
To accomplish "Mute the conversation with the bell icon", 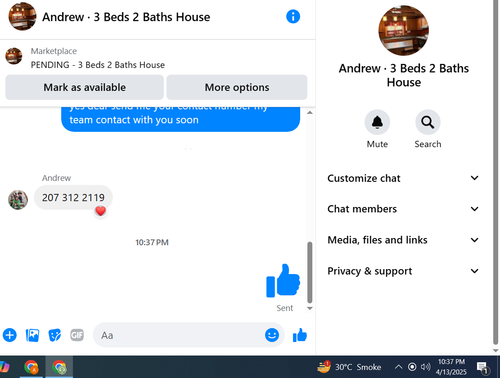I will [x=377, y=122].
